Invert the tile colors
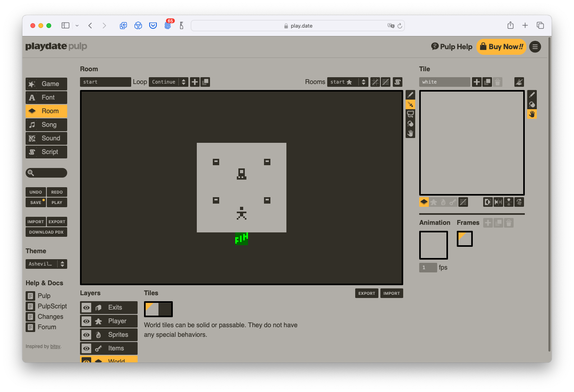Screen dimensions: 574x392 [x=488, y=202]
